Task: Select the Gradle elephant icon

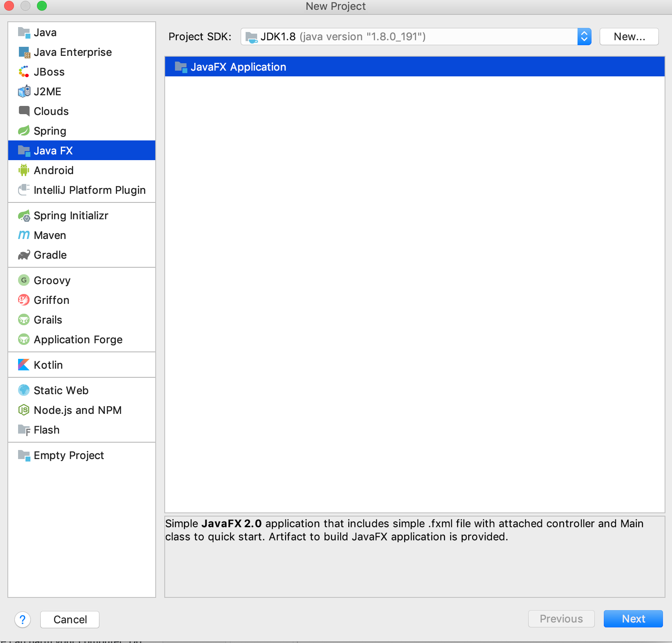Action: (24, 255)
